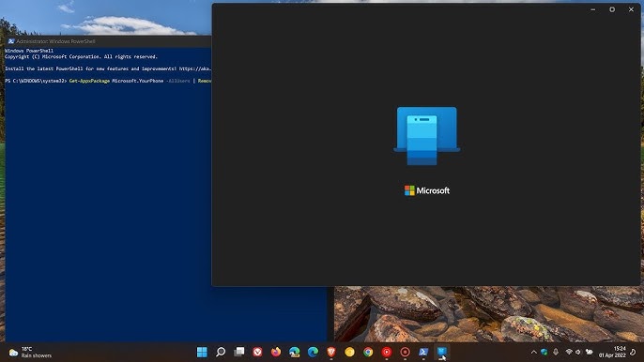Open Task View from the taskbar

pyautogui.click(x=239, y=352)
